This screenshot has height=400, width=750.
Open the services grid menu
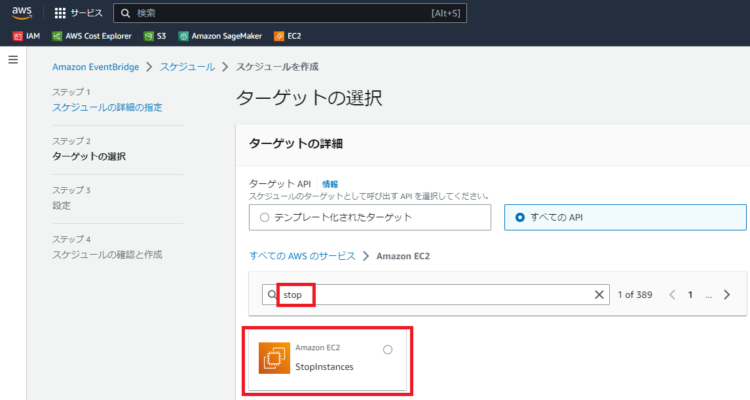[x=60, y=13]
